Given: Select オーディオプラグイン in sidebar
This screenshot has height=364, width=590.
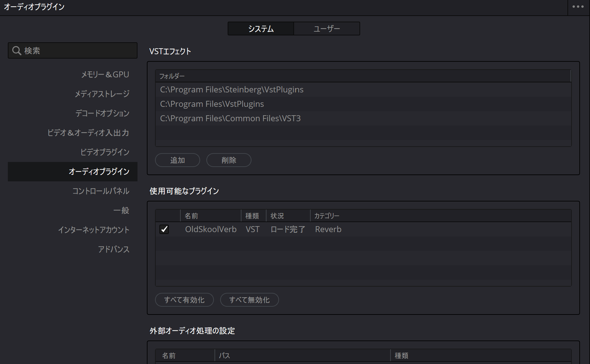Looking at the screenshot, I should point(73,171).
